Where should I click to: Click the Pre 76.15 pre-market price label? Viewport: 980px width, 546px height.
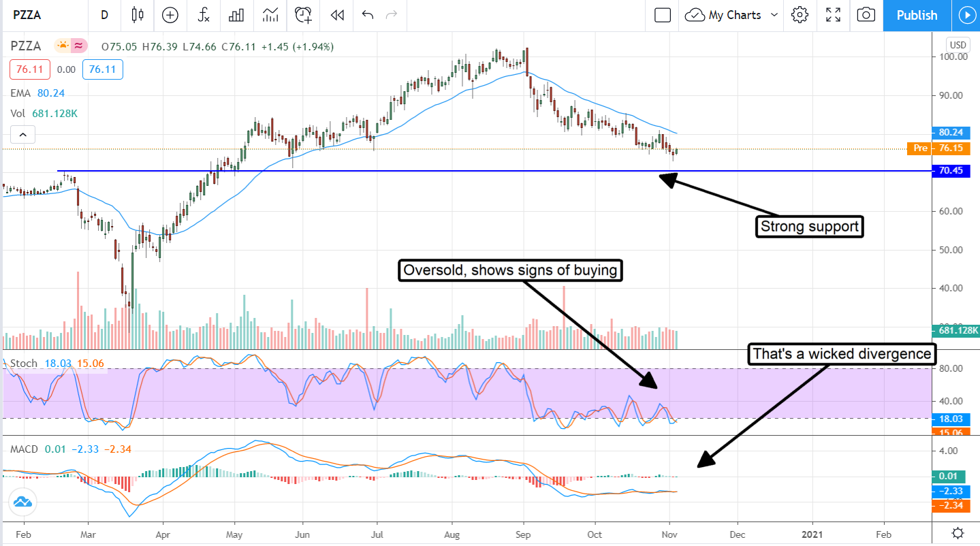pos(938,148)
